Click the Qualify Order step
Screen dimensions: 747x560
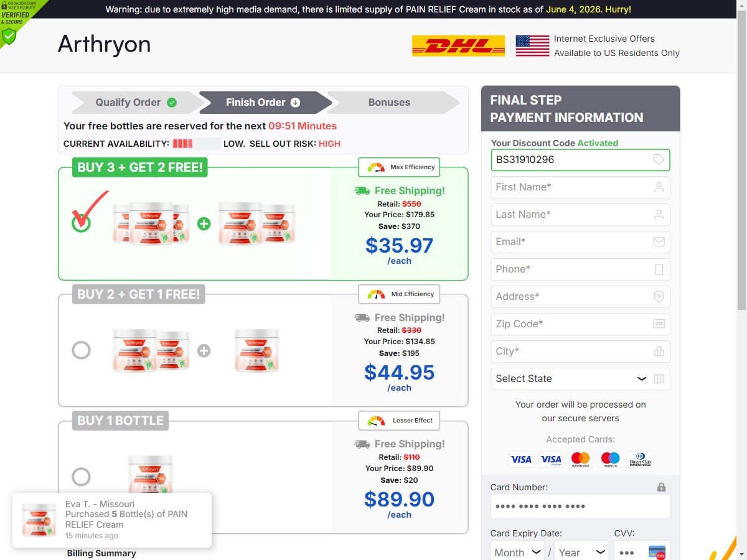pos(136,103)
